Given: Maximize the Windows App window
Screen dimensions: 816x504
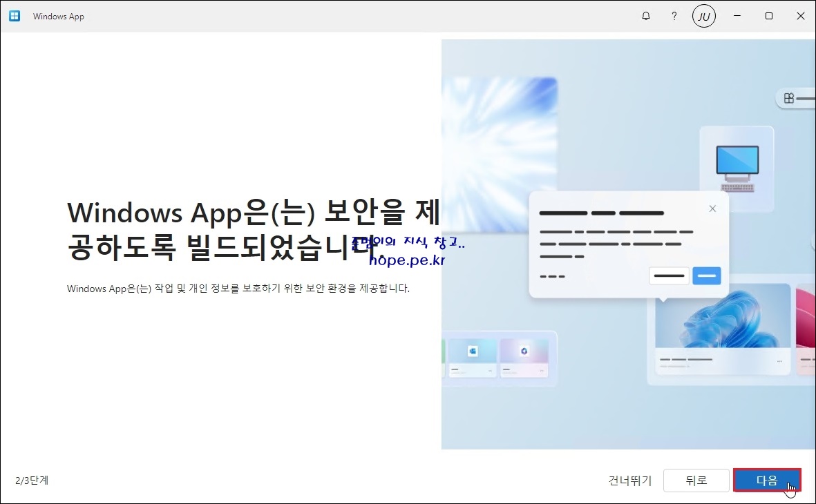Looking at the screenshot, I should tap(768, 16).
